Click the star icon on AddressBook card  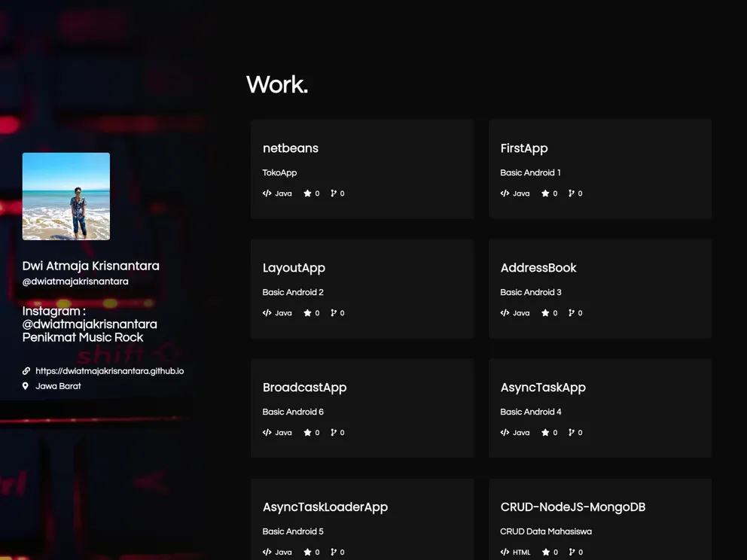coord(545,313)
